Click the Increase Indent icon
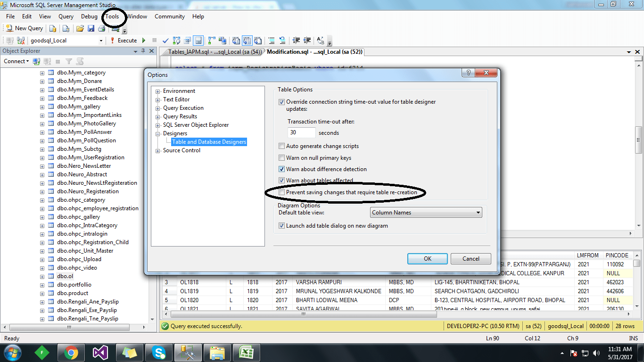Viewport: 644px width, 362px height. click(307, 41)
